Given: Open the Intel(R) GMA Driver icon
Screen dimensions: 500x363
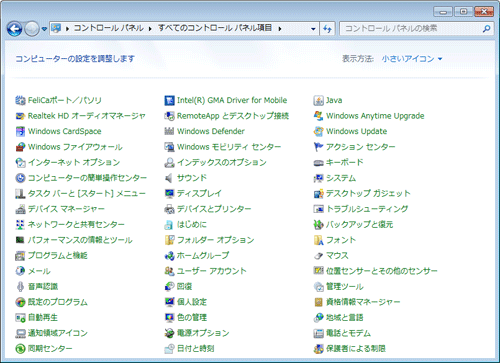Looking at the screenshot, I should tap(169, 100).
